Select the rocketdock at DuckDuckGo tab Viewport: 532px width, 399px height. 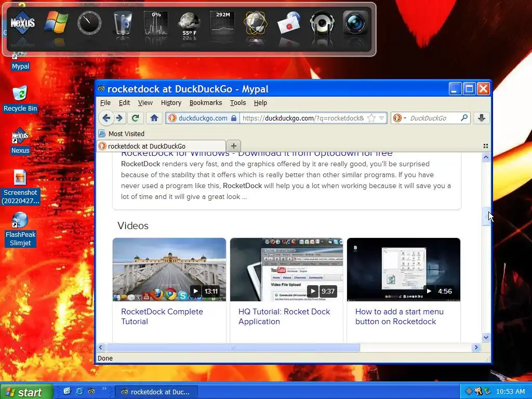pyautogui.click(x=161, y=146)
